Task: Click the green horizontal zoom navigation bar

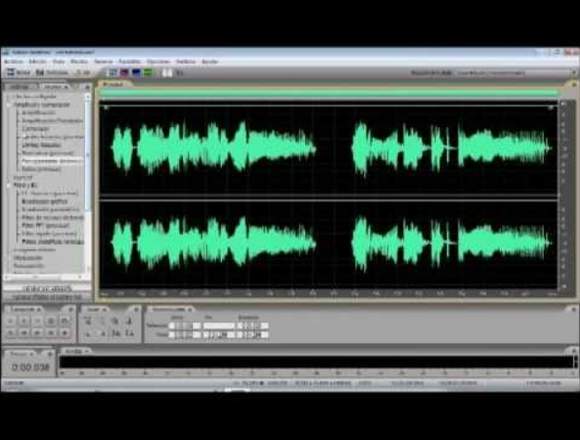Action: coord(329,92)
